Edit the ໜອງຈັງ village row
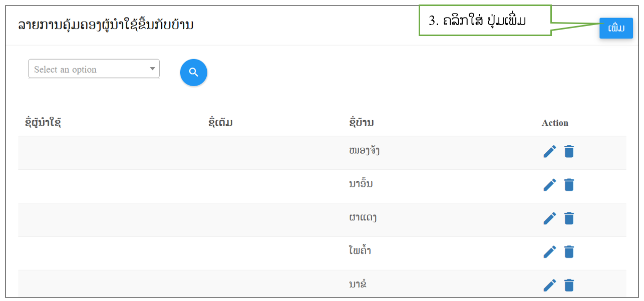The image size is (644, 301). tap(550, 151)
